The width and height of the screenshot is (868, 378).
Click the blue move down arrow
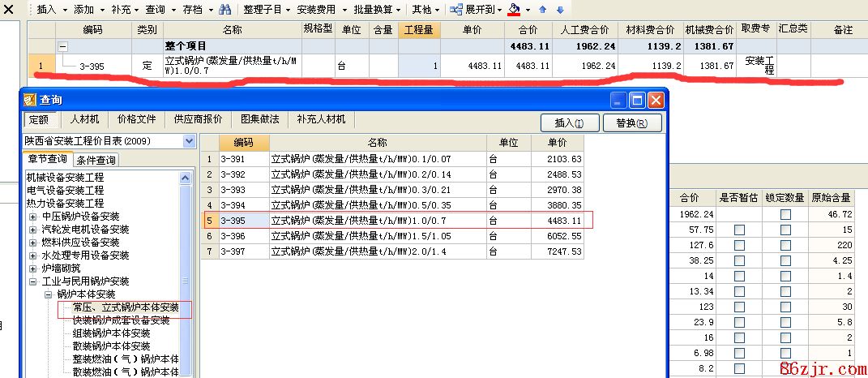point(559,10)
